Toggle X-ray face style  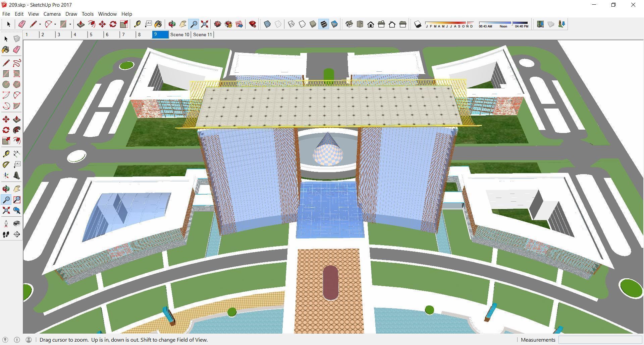coord(267,24)
